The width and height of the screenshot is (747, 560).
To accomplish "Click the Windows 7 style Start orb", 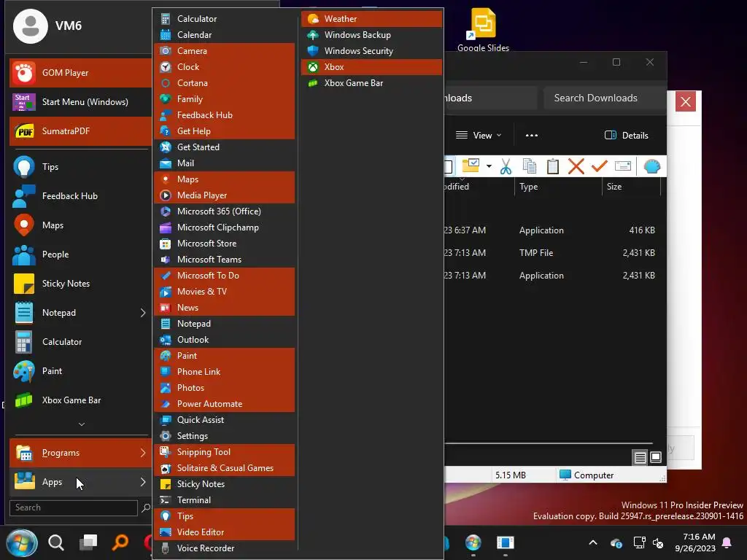I will point(22,542).
